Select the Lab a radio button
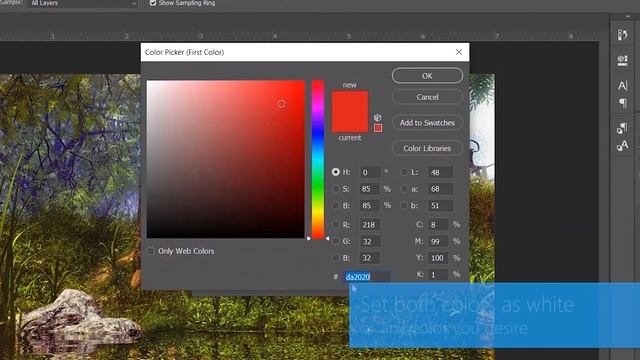The width and height of the screenshot is (640, 360). (x=404, y=189)
